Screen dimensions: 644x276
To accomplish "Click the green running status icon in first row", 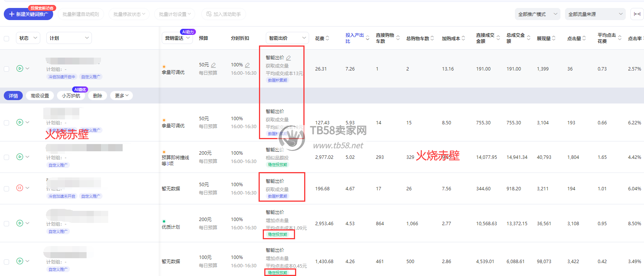I will pos(20,69).
